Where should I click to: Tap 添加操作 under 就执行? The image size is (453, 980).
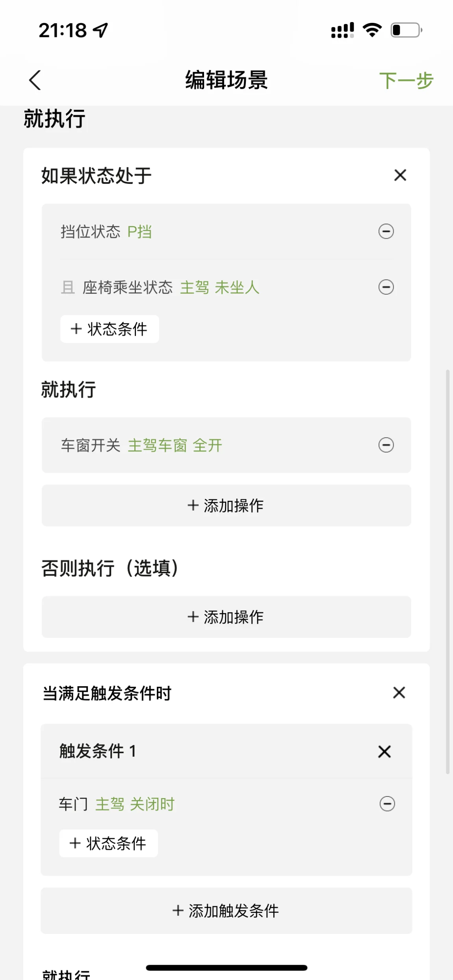coord(226,506)
